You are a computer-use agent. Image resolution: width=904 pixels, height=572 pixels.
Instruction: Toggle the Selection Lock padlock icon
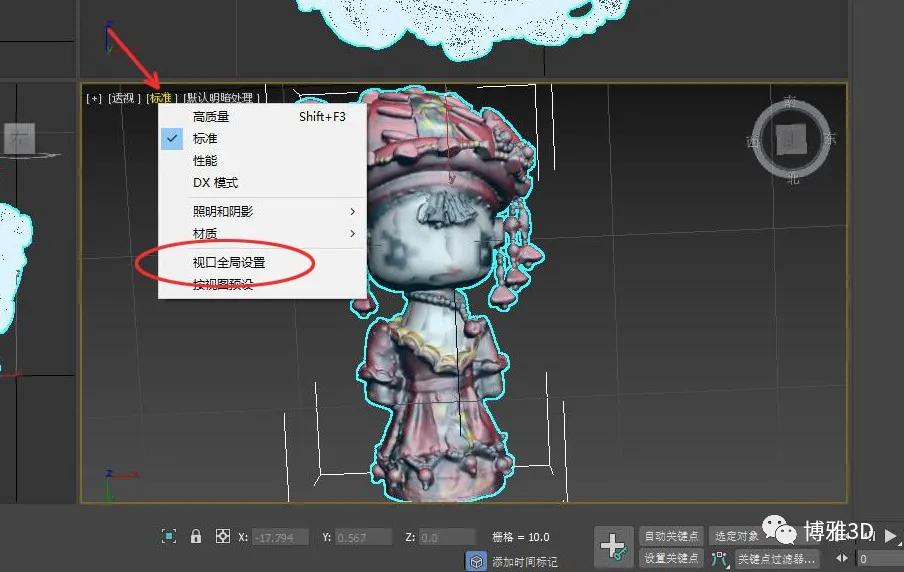click(x=196, y=536)
